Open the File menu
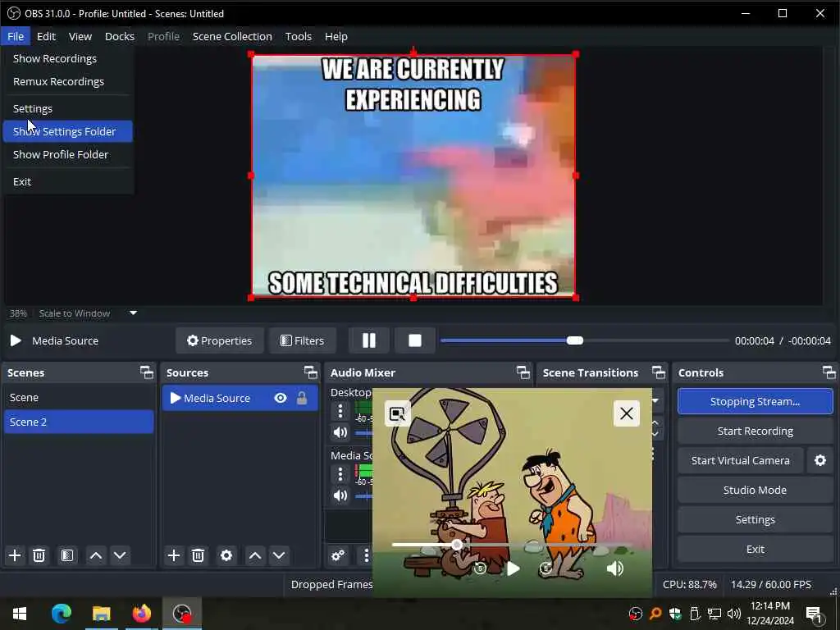This screenshot has height=630, width=840. pos(16,36)
